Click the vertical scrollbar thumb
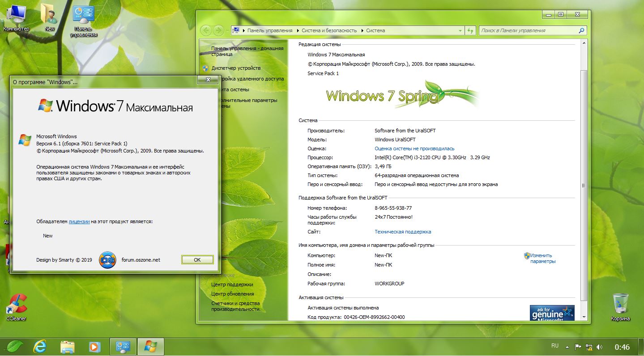 click(583, 185)
